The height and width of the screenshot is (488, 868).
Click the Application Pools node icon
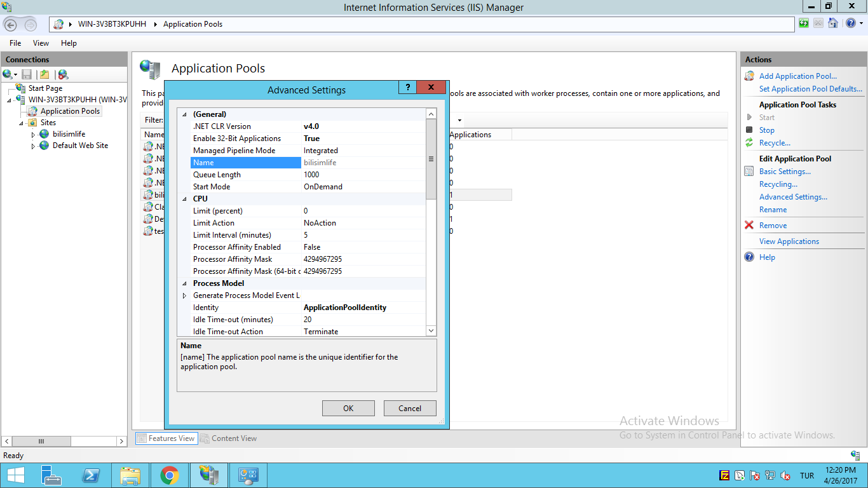(x=33, y=111)
